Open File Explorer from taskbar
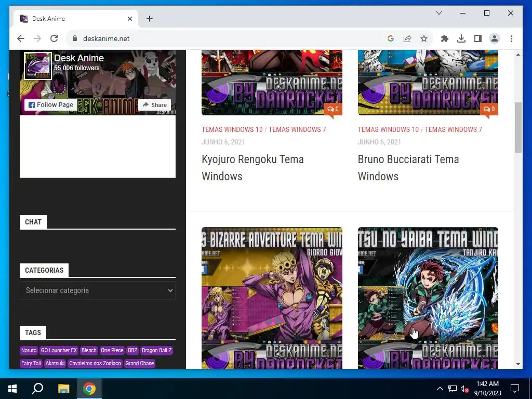Image resolution: width=532 pixels, height=399 pixels. (x=63, y=389)
